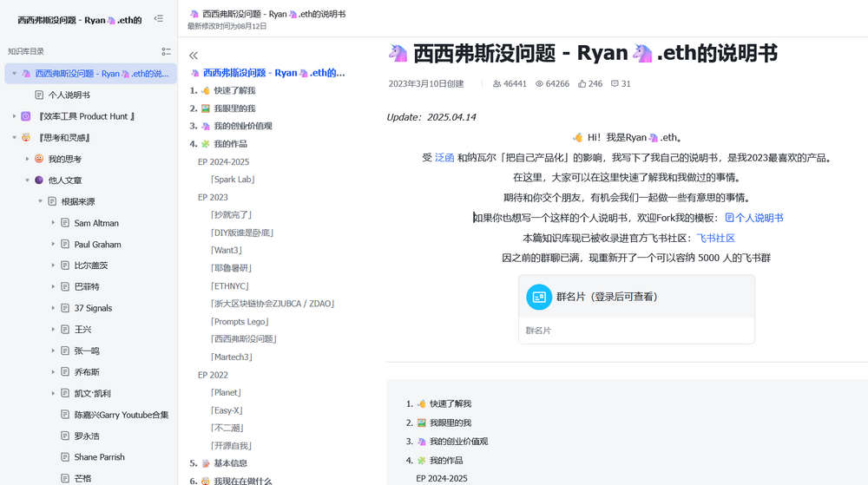868x485 pixels.
Task: Click the document icon beside 根据来源
Action: point(52,201)
